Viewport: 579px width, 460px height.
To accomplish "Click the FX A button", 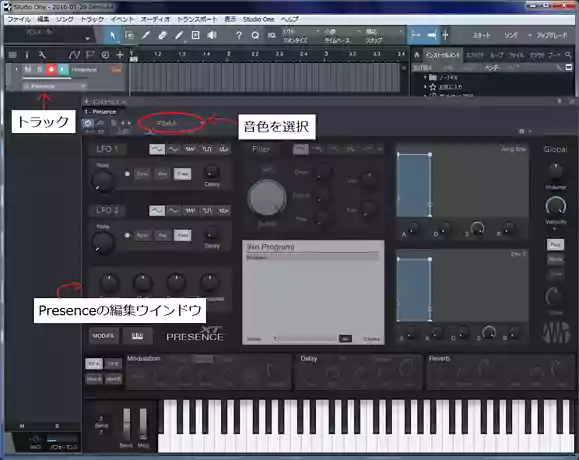I will [x=94, y=364].
